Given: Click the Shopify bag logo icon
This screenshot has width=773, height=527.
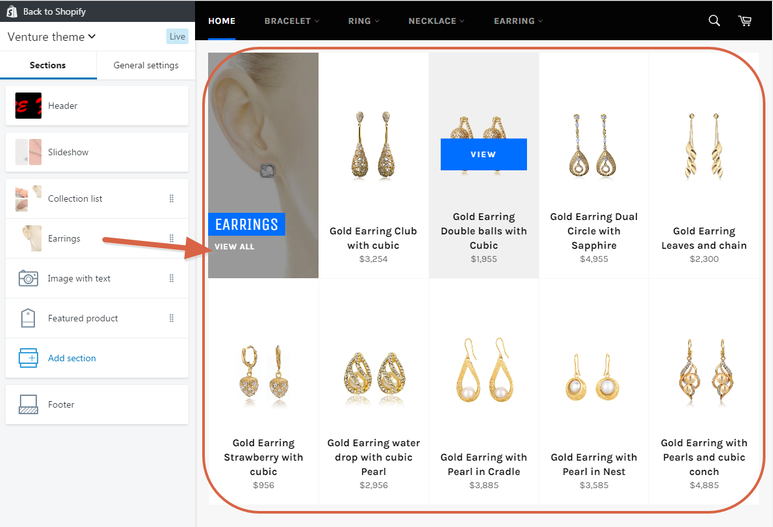Looking at the screenshot, I should (x=11, y=11).
